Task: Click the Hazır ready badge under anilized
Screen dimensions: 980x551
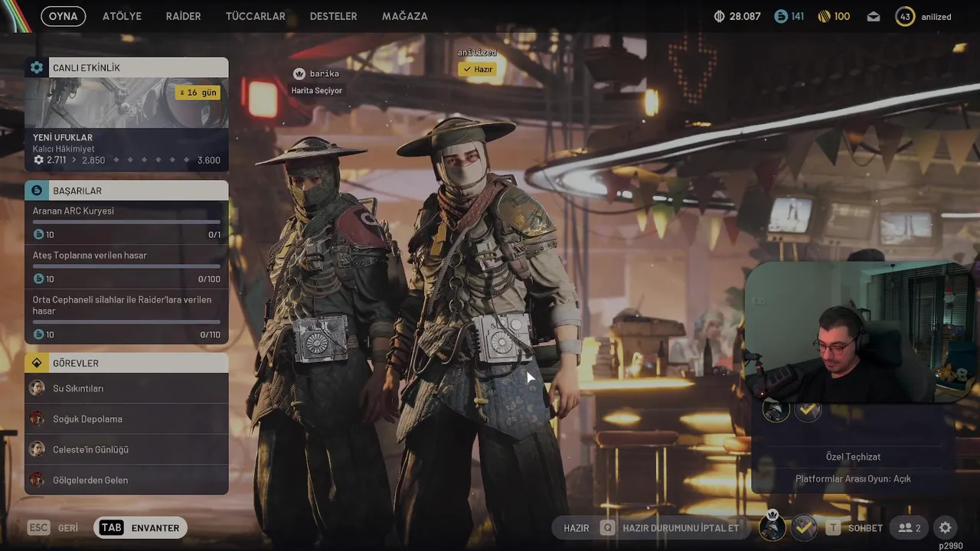Action: tap(477, 69)
